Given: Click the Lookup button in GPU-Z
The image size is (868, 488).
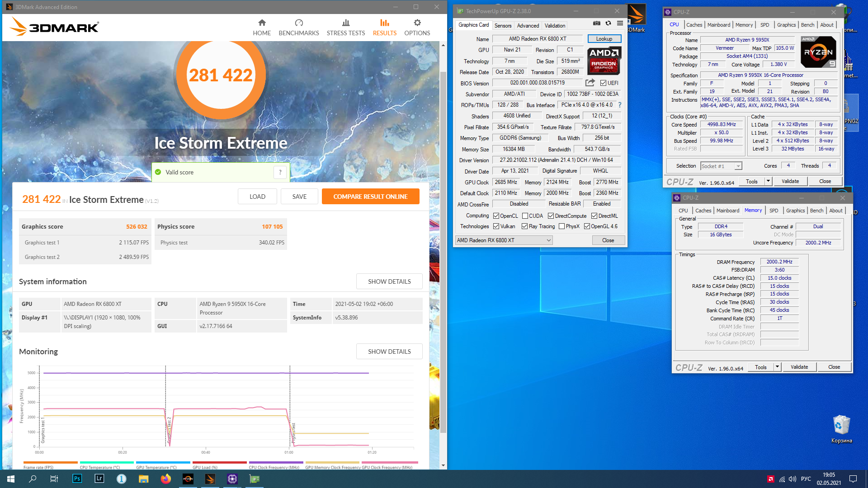Looking at the screenshot, I should 604,39.
